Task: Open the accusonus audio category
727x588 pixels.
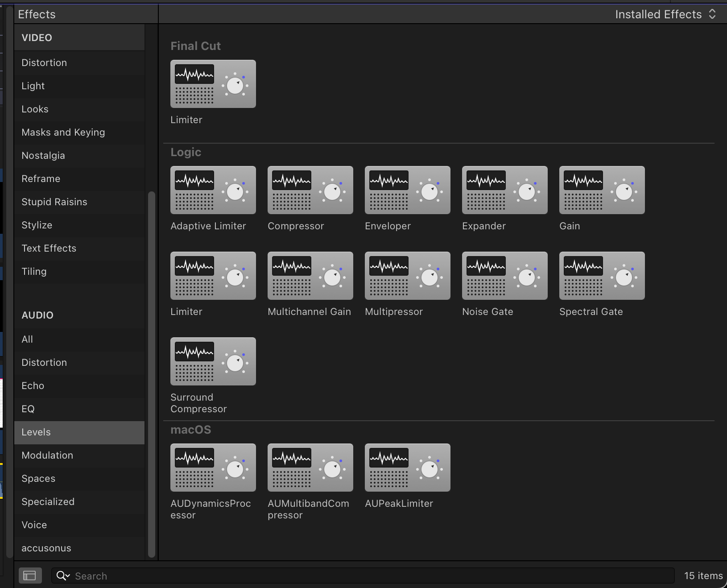Action: [x=79, y=548]
